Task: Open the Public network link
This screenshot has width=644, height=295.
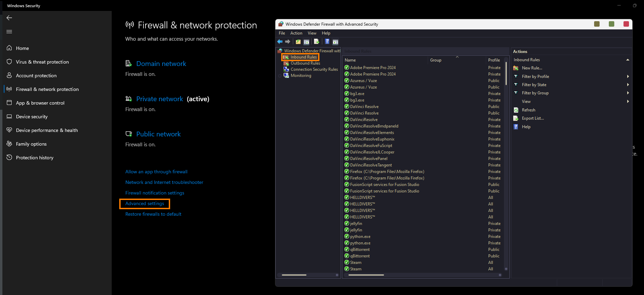Action: pyautogui.click(x=159, y=134)
